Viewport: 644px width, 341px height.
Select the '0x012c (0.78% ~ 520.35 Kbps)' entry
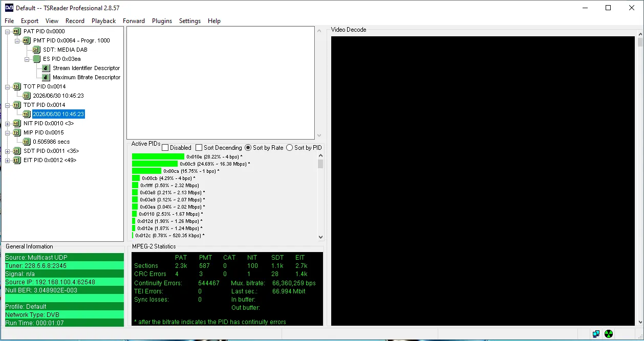point(170,235)
